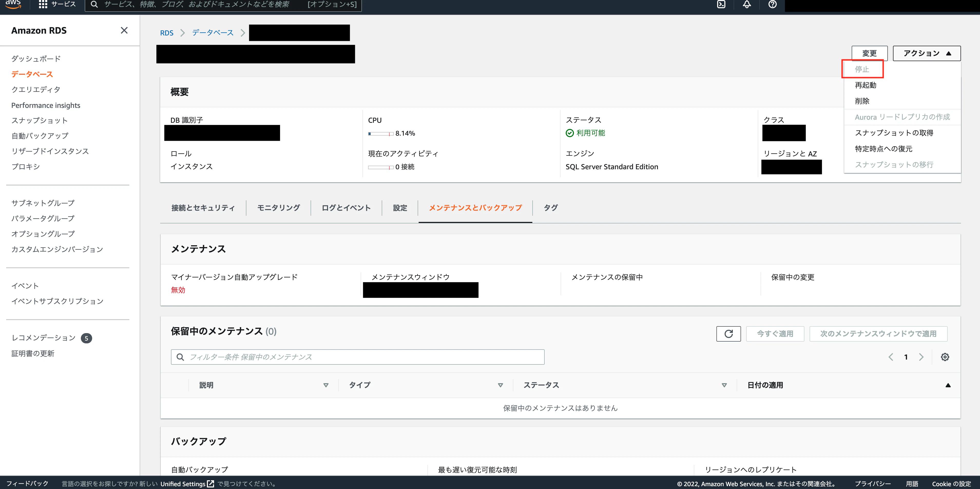
Task: Open イベントサブスクリプション in sidebar
Action: coord(57,301)
